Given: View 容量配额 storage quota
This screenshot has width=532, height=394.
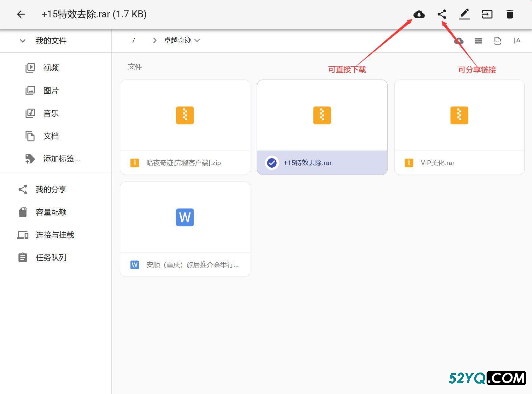Looking at the screenshot, I should pos(51,212).
